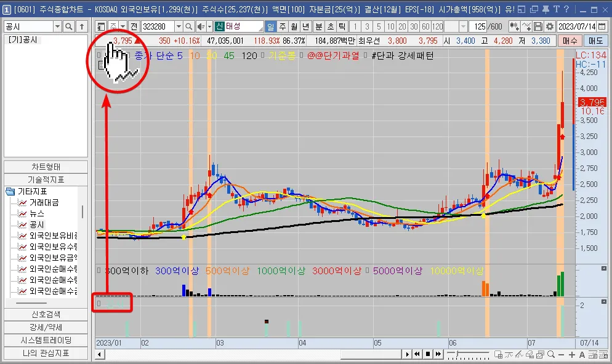Open the dropdown arrow next to speaker icon
Screen dimensions: 612x364
209,26
